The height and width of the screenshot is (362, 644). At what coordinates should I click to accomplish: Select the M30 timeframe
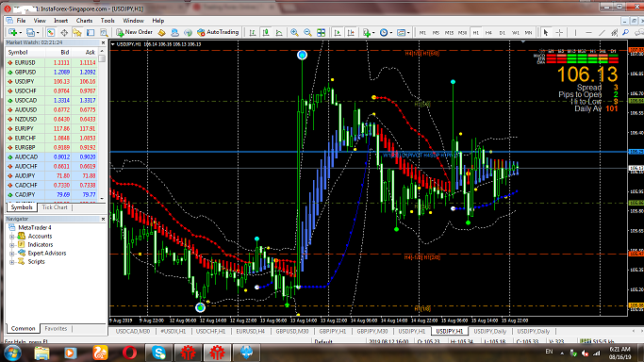pyautogui.click(x=462, y=32)
